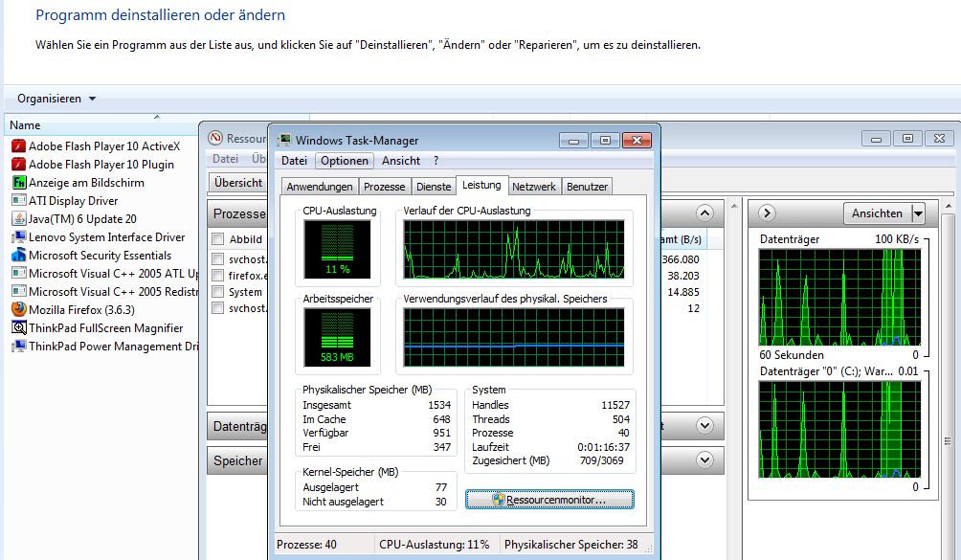Click the ATI Display Driver icon
The width and height of the screenshot is (961, 560).
click(19, 201)
